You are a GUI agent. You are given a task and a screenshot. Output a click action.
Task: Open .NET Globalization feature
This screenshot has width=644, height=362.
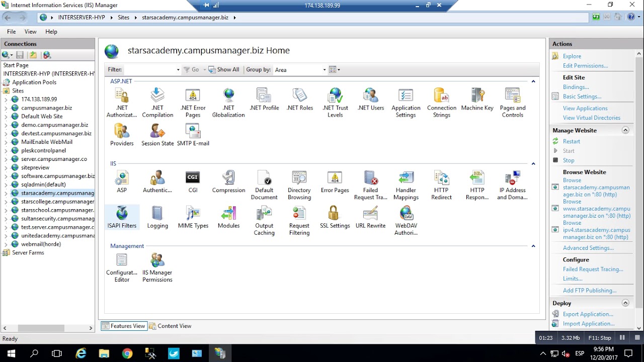pyautogui.click(x=228, y=103)
